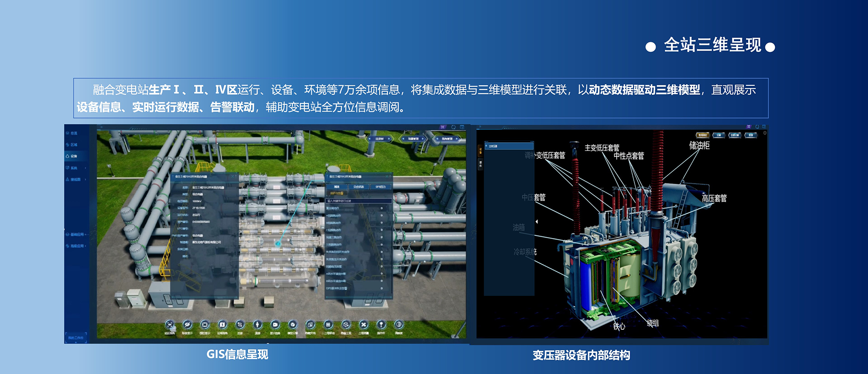The width and height of the screenshot is (868, 374).
Task: Click the 站区视角 eye-focus view icon
Action: coord(170,325)
